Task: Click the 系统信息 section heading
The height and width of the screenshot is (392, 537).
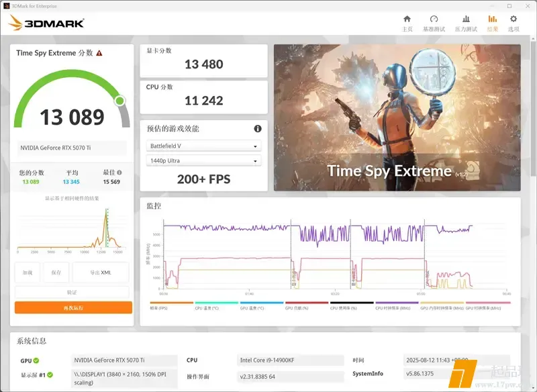Action: 32,341
